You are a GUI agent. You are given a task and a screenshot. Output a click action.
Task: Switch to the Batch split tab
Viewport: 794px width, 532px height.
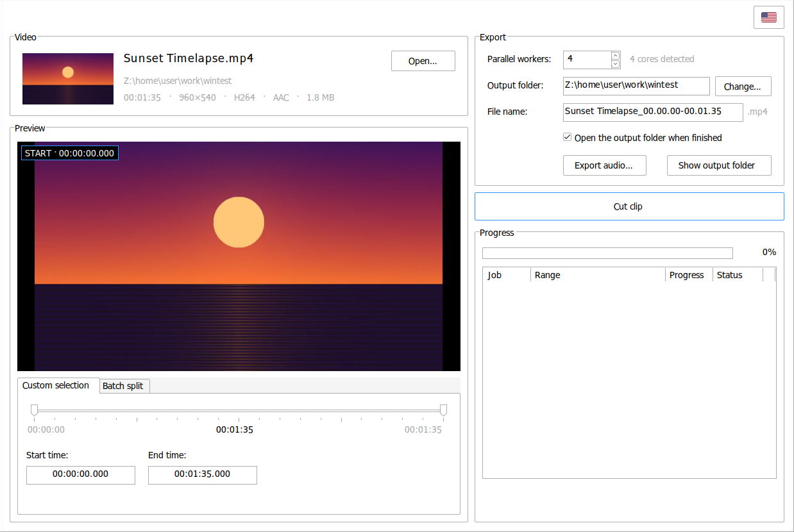pos(123,386)
